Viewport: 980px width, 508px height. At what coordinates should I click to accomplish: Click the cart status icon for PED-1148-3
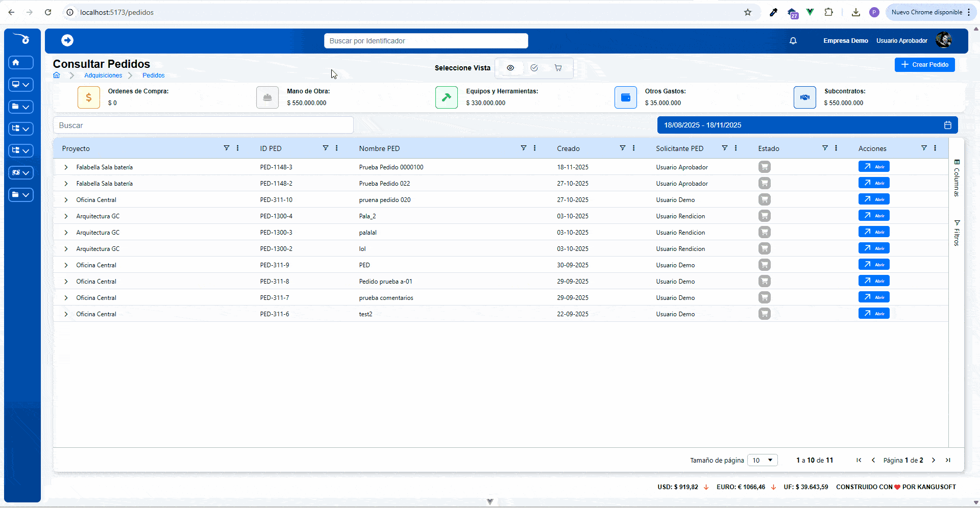point(764,167)
